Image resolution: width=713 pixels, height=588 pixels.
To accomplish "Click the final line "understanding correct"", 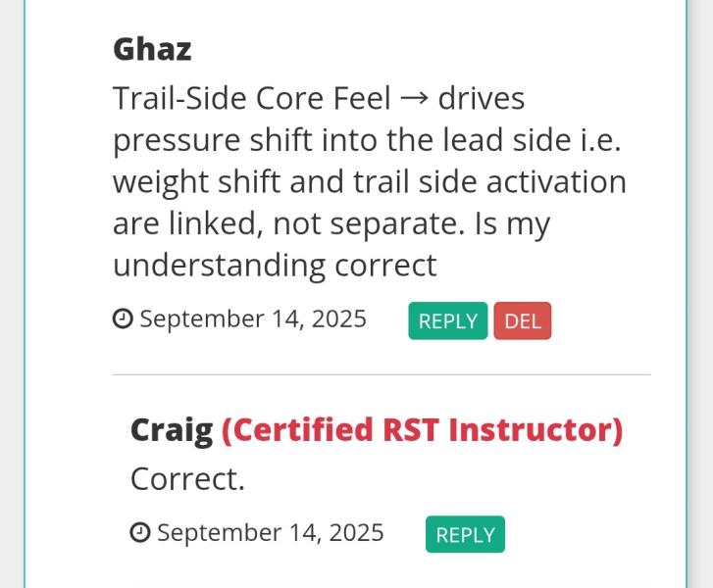I will click(275, 267).
